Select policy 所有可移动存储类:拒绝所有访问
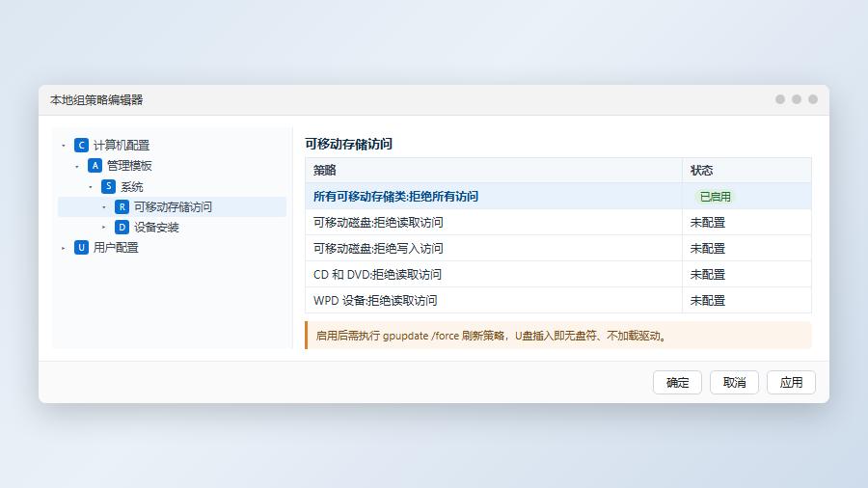This screenshot has height=488, width=868. (395, 197)
